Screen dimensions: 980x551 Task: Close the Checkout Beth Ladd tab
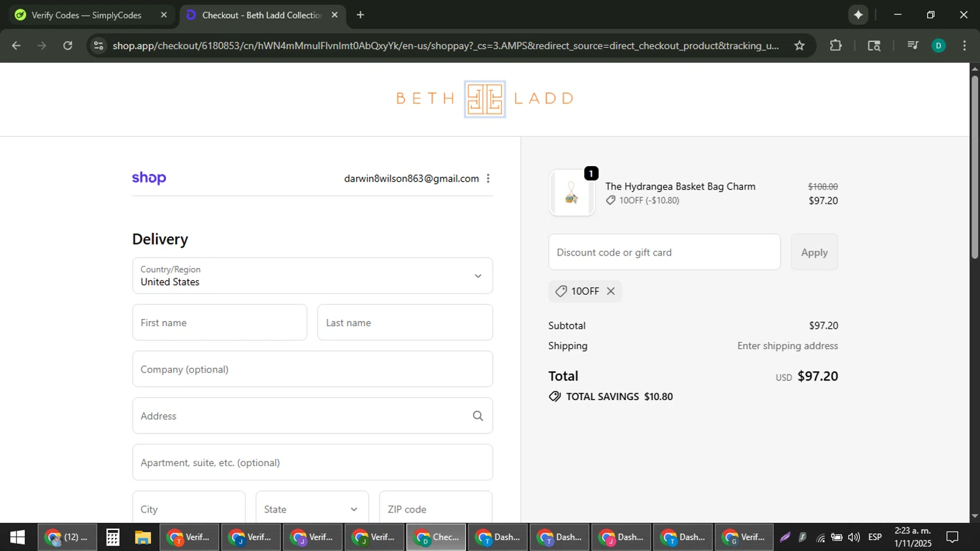tap(335, 14)
